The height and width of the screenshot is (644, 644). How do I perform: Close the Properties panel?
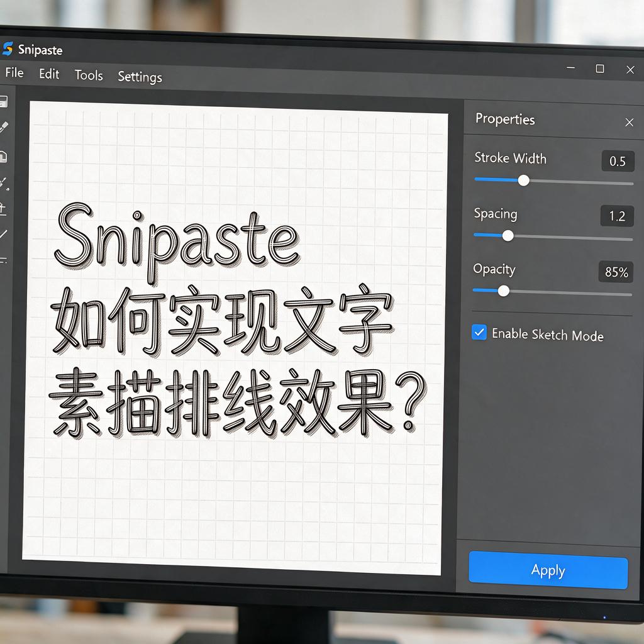(x=629, y=123)
